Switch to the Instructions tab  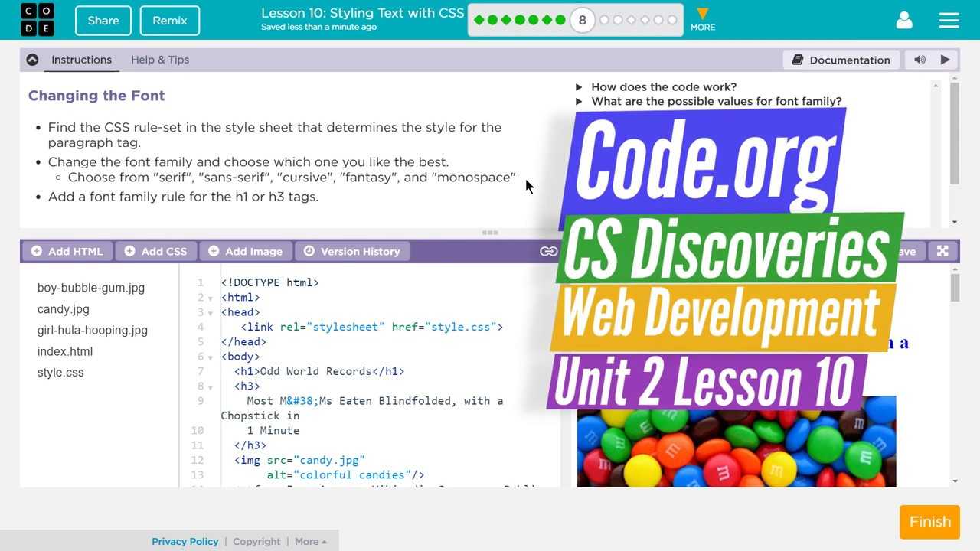pyautogui.click(x=81, y=60)
